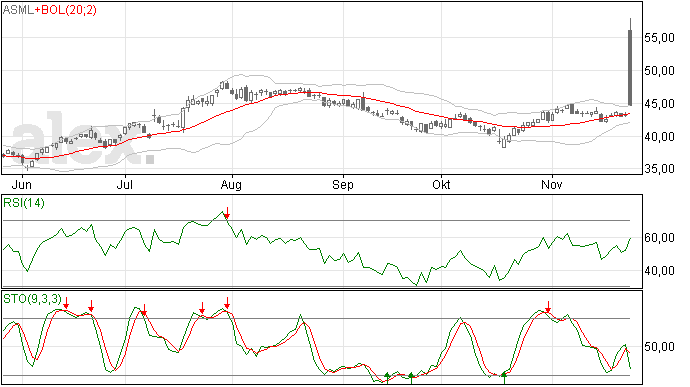Screen dimensions: 690x387
Task: Select the Okt label on time axis
Action: coord(441,184)
